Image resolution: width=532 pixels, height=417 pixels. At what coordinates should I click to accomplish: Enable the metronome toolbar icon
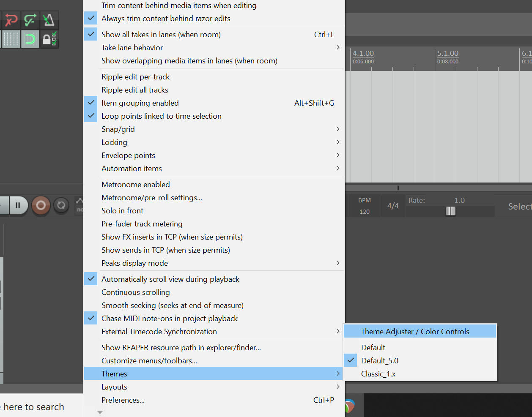tap(49, 20)
